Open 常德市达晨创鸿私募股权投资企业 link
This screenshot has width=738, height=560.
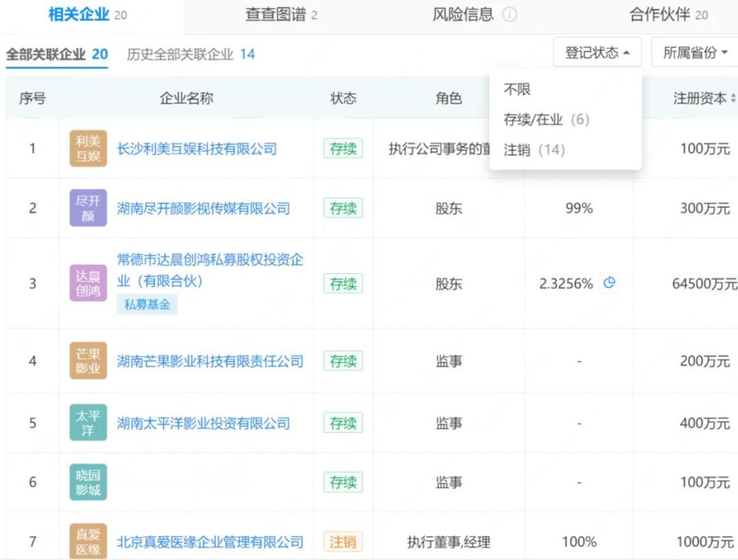point(210,270)
